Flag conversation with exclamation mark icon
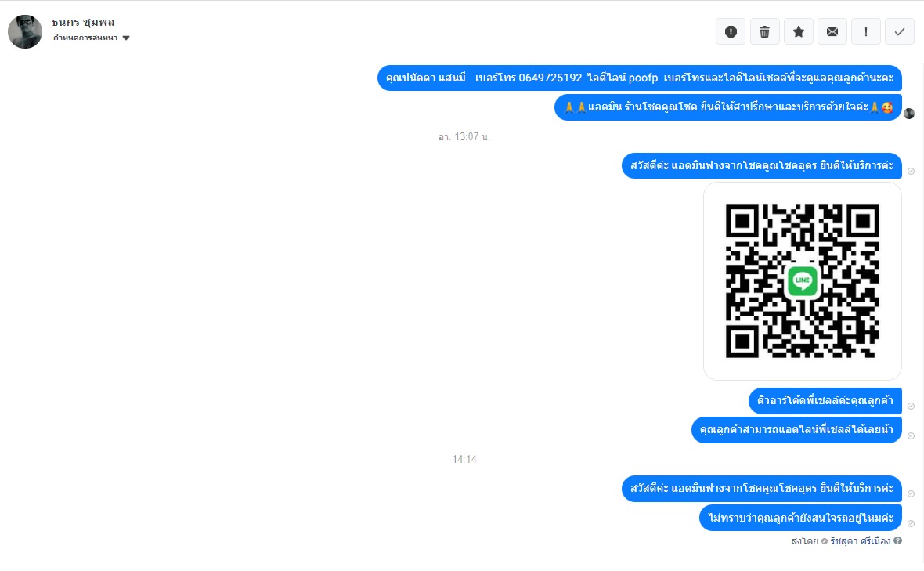The image size is (924, 571). click(865, 32)
